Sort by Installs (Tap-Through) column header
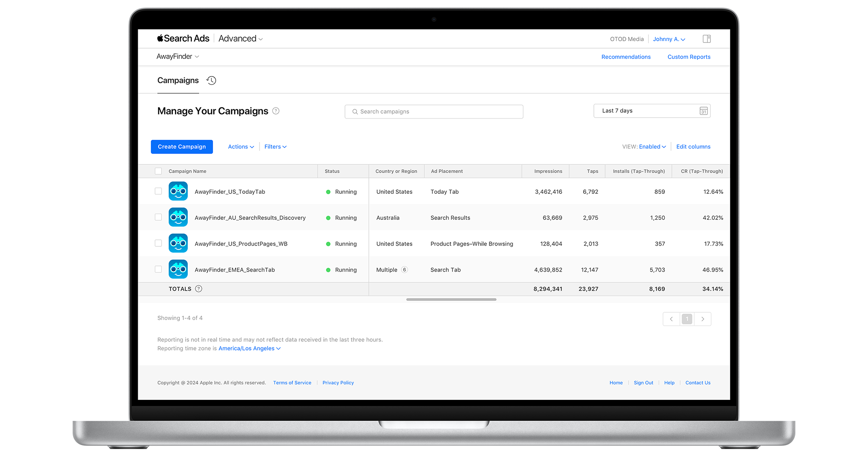The width and height of the screenshot is (868, 453). tap(639, 172)
